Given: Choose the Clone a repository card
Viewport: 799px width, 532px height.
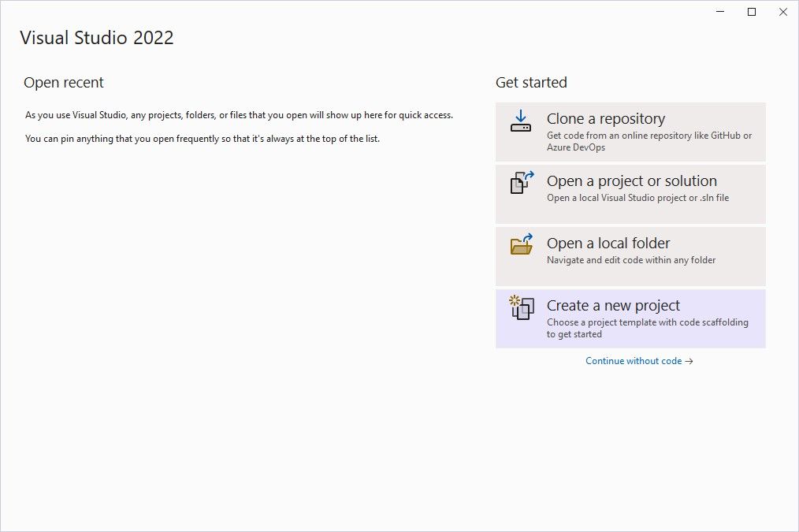Looking at the screenshot, I should coord(630,131).
